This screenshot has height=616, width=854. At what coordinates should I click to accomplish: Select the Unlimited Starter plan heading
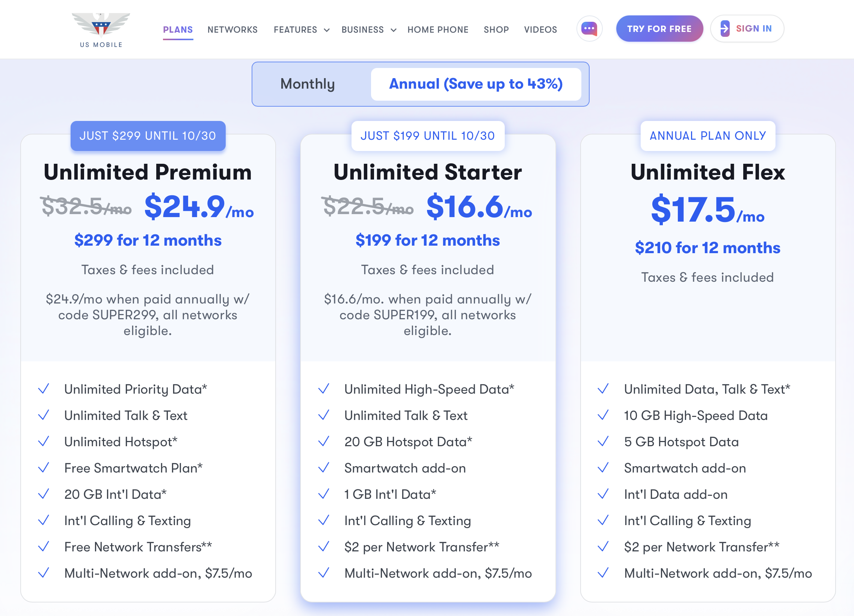point(428,172)
